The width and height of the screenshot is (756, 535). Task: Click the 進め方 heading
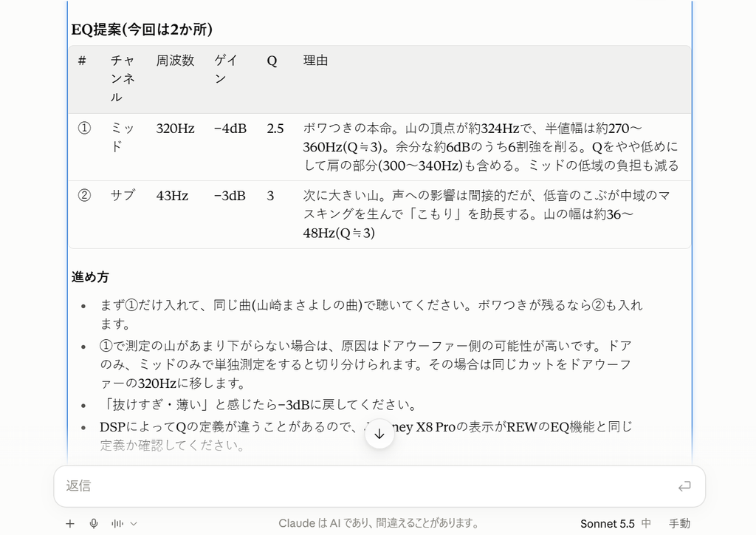[90, 277]
